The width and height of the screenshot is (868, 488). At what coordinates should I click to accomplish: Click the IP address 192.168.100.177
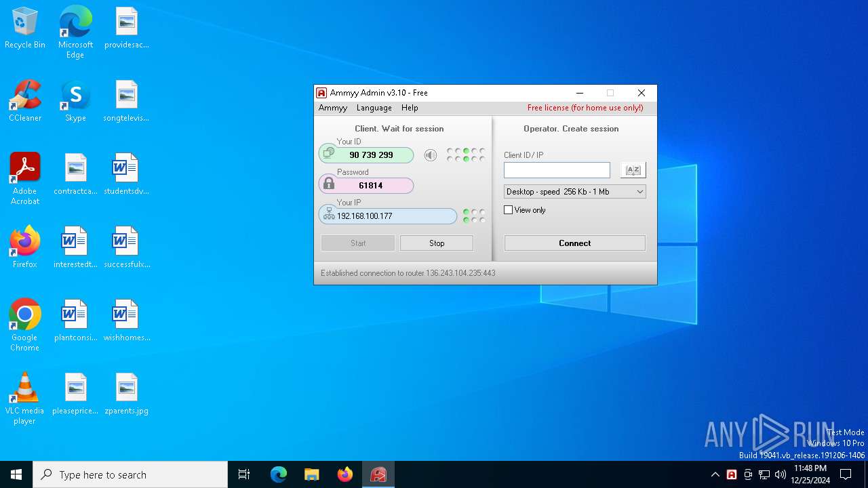(365, 216)
